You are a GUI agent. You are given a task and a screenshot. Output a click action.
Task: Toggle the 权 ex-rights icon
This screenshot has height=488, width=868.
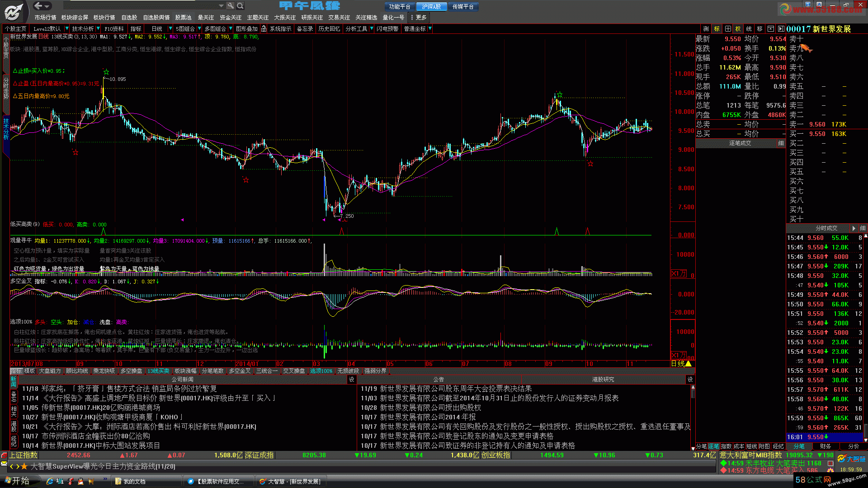738,28
